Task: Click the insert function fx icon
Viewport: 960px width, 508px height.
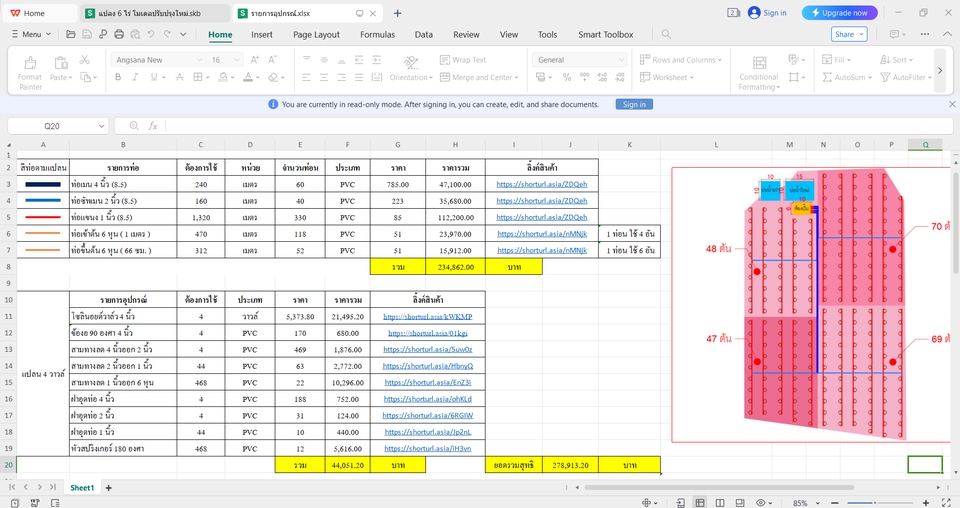Action: click(153, 126)
